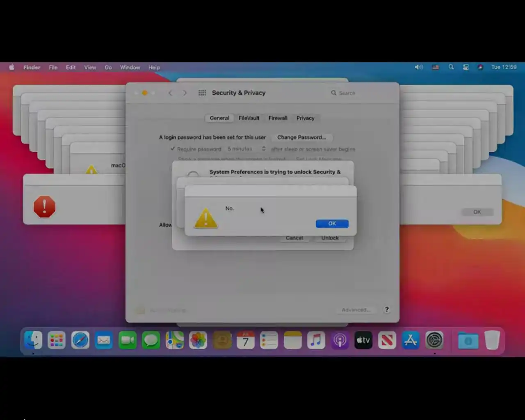Open the Edit menu
This screenshot has width=525, height=420.
[x=71, y=67]
